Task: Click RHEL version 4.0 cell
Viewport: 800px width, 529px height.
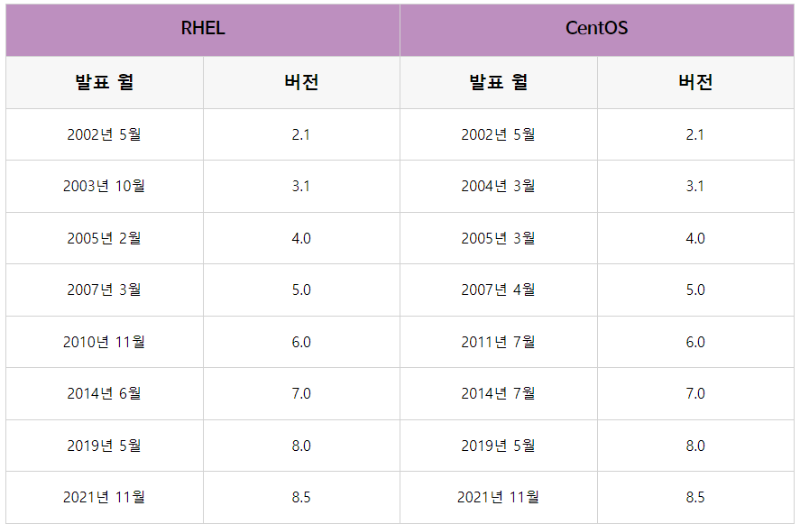Action: pos(302,238)
